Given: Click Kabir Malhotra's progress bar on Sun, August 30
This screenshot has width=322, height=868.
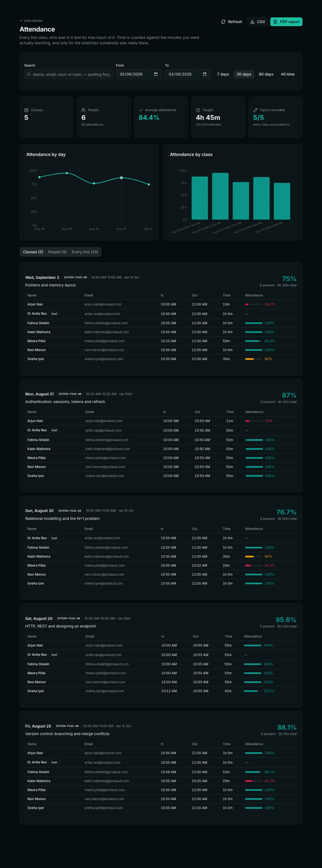Looking at the screenshot, I should coord(253,557).
